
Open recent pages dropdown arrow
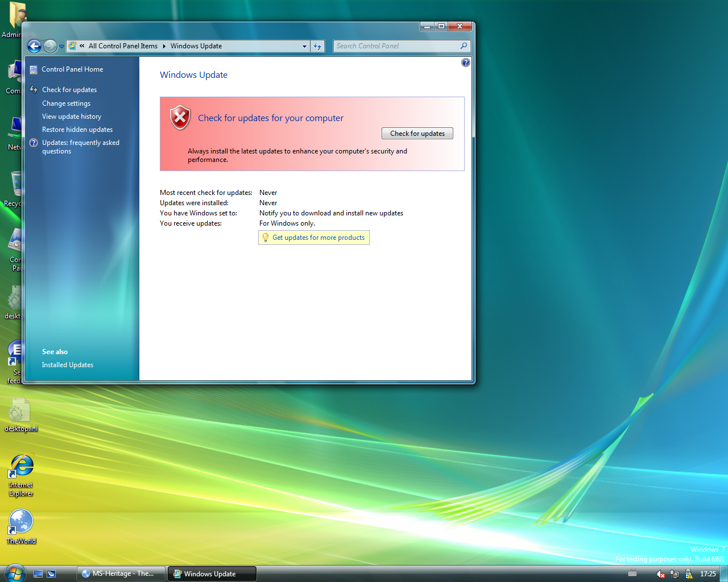[x=61, y=47]
